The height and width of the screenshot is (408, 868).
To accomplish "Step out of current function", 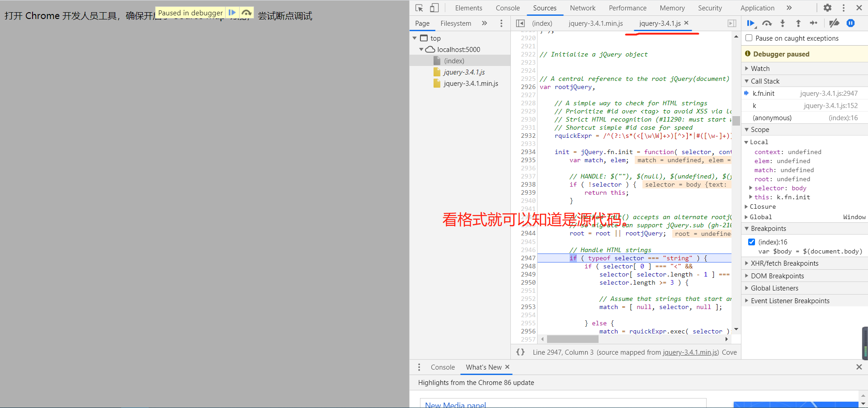I will (x=798, y=23).
